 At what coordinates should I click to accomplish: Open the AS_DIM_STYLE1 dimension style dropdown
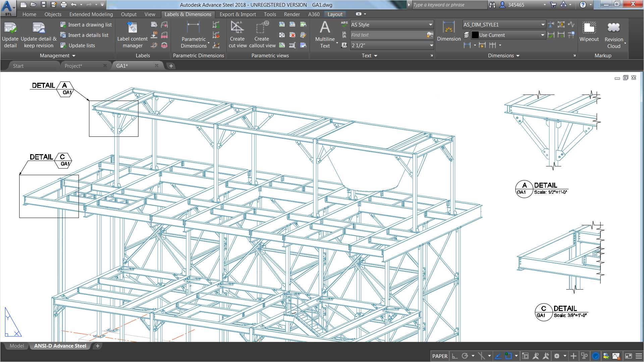click(x=542, y=24)
